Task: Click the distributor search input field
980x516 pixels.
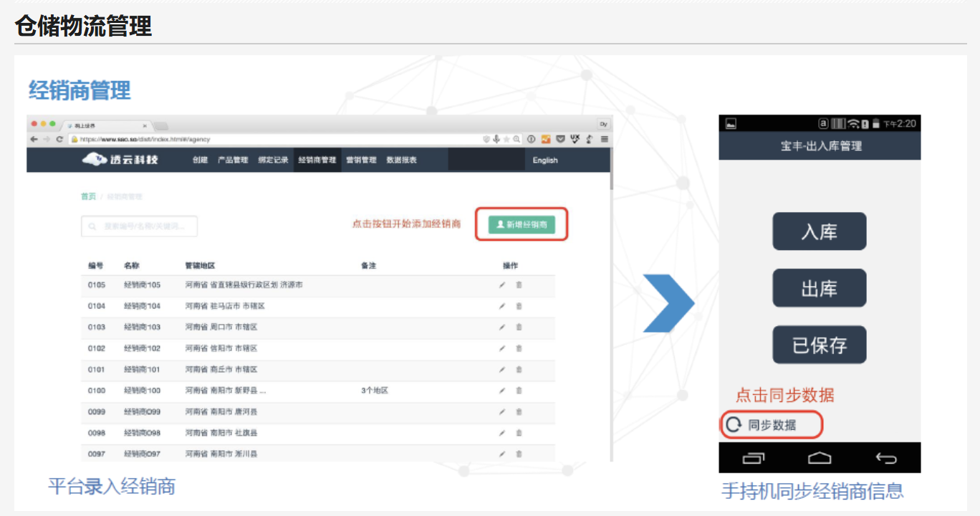Action: coord(140,226)
